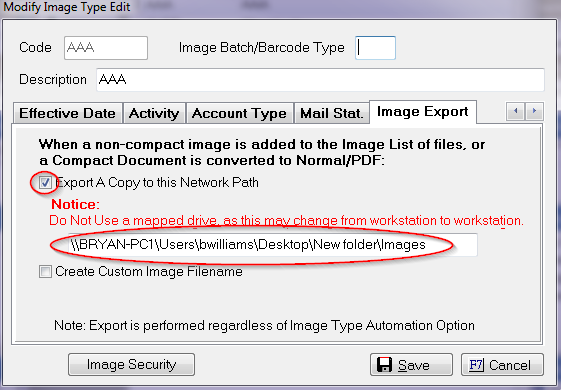The width and height of the screenshot is (561, 390).
Task: Open the Image Security button
Action: click(x=131, y=365)
